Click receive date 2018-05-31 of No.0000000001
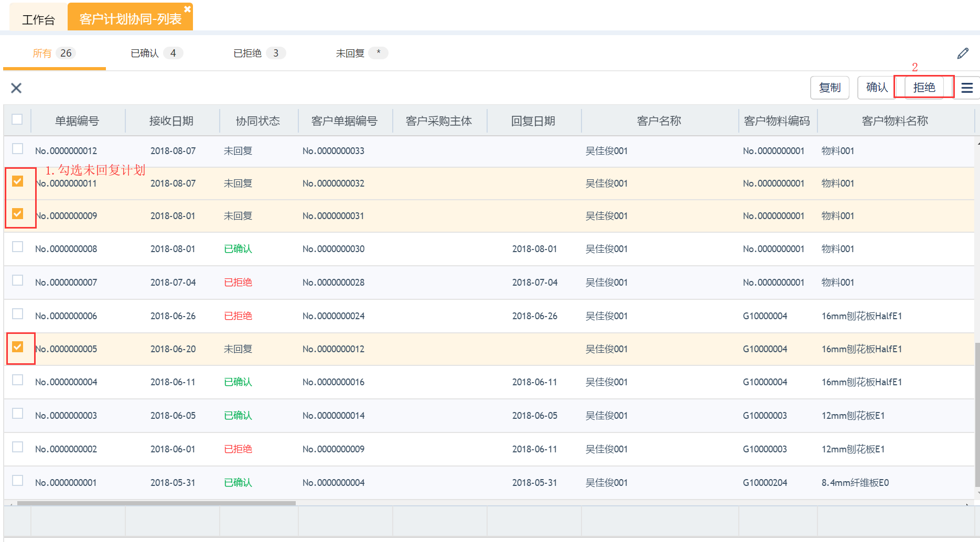 tap(173, 483)
